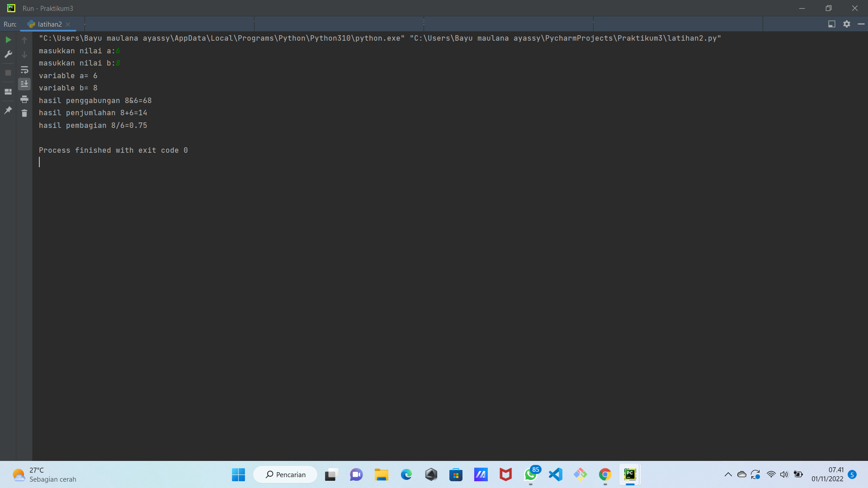Image resolution: width=868 pixels, height=488 pixels.
Task: Open the restore layout icon
Action: tap(8, 92)
